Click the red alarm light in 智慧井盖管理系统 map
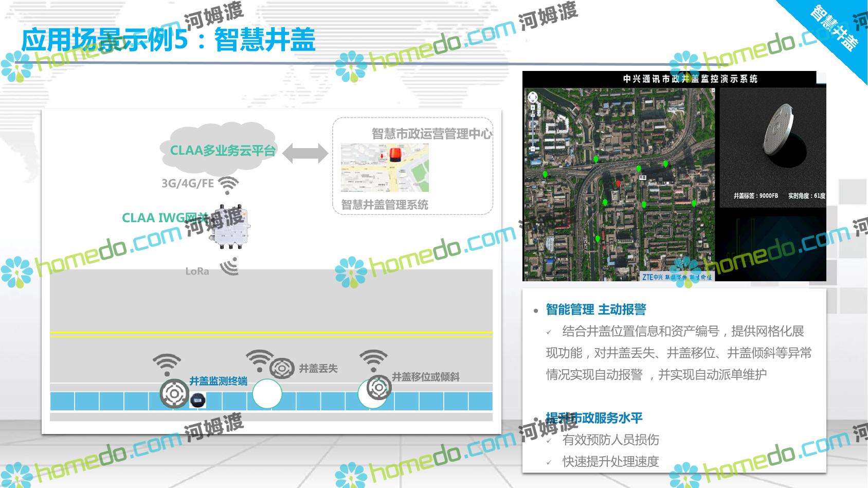 (395, 154)
